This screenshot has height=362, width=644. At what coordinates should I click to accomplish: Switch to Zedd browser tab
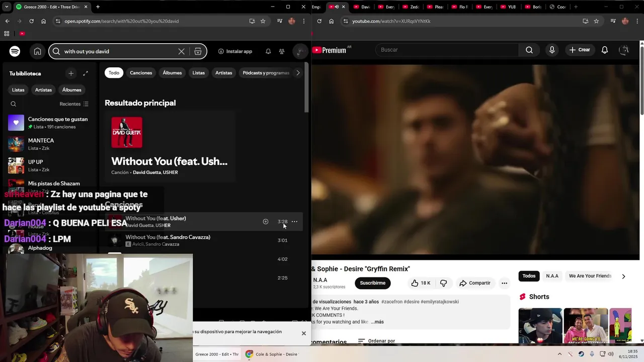pos(411,7)
